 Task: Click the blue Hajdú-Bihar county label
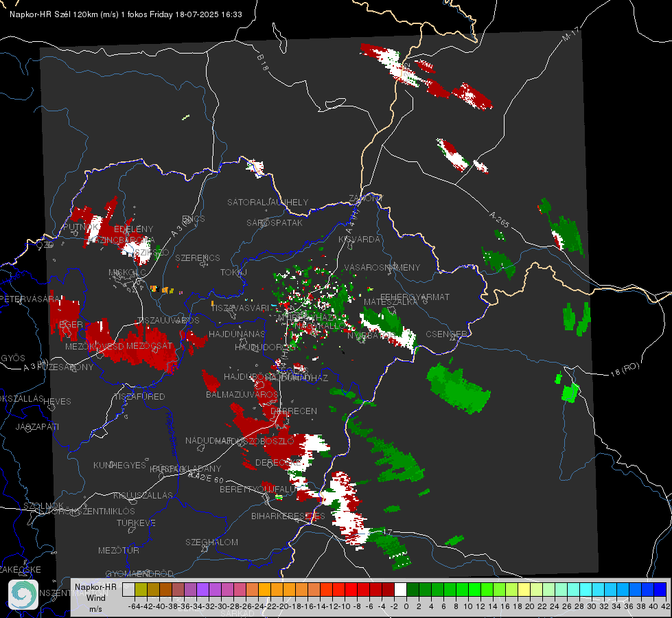171,433
